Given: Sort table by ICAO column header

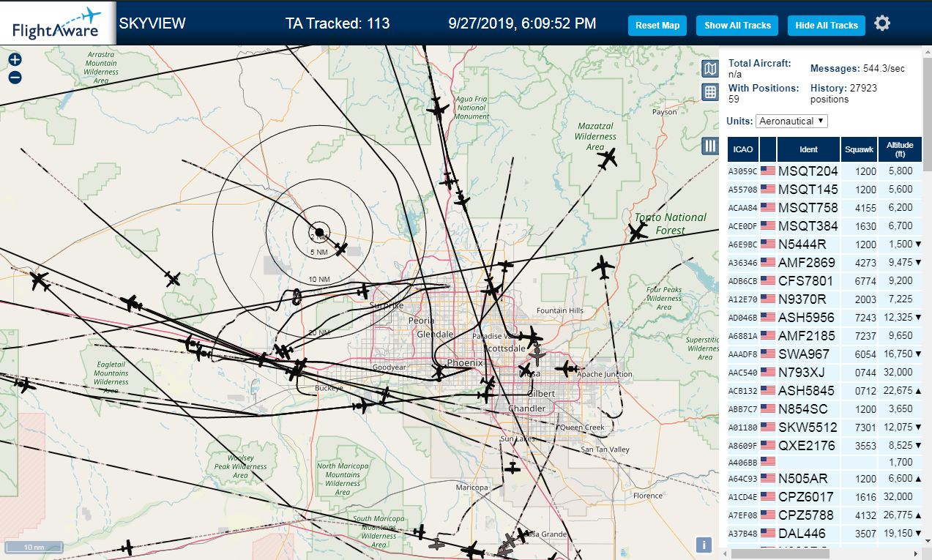Looking at the screenshot, I should pos(743,149).
